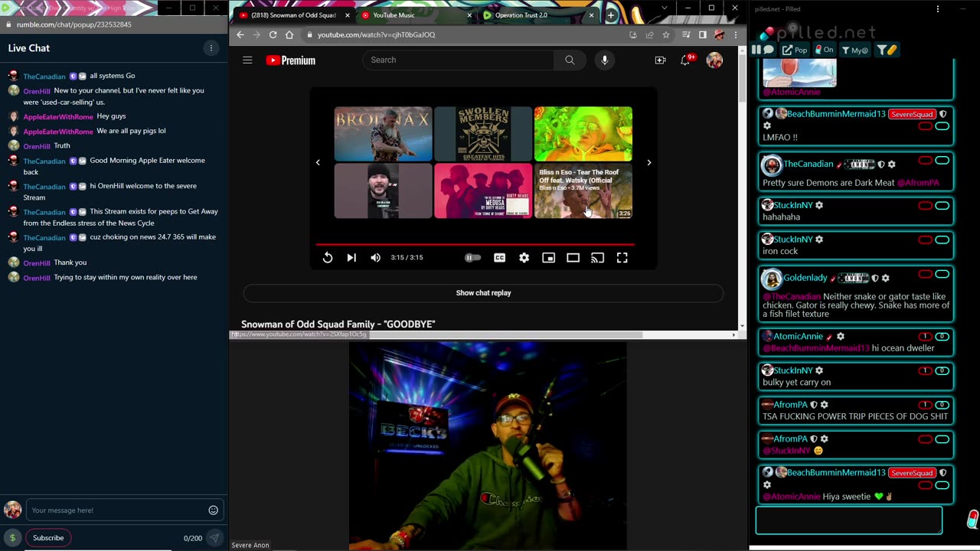This screenshot has height=551, width=980.
Task: Open the Bliss n Eso Tear The Roof Off video
Action: [583, 191]
